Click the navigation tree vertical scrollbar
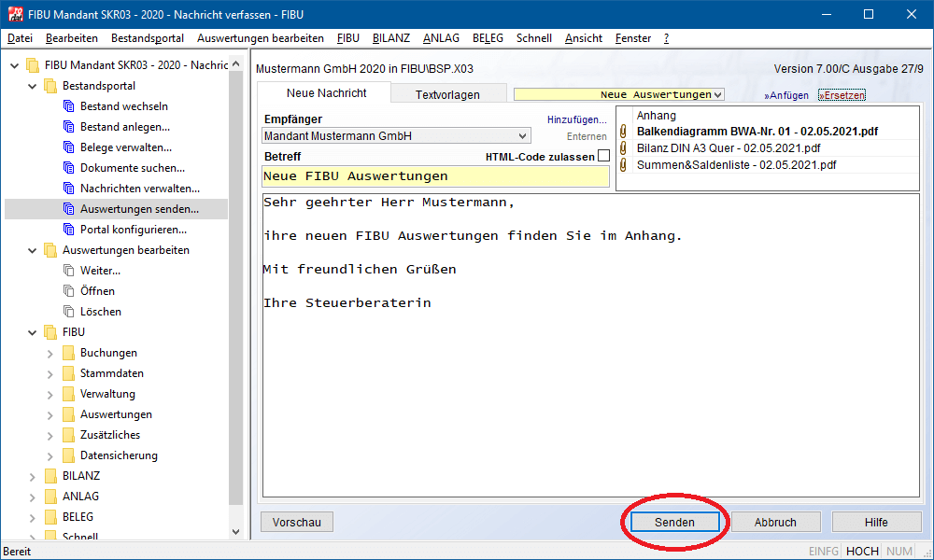Image resolution: width=934 pixels, height=560 pixels. click(236, 280)
